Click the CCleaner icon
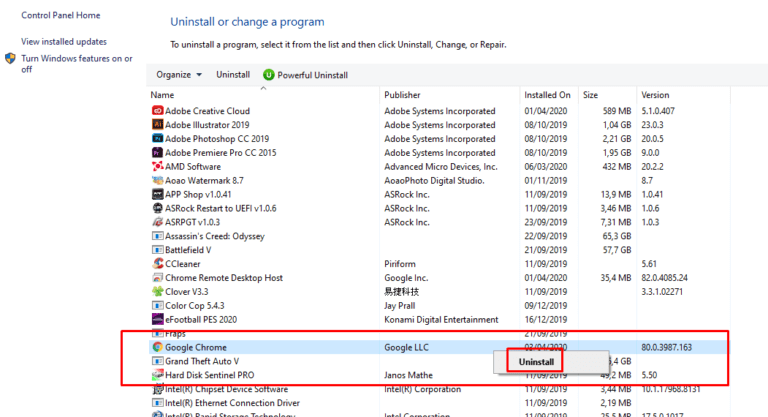Image resolution: width=768 pixels, height=417 pixels. click(x=157, y=264)
